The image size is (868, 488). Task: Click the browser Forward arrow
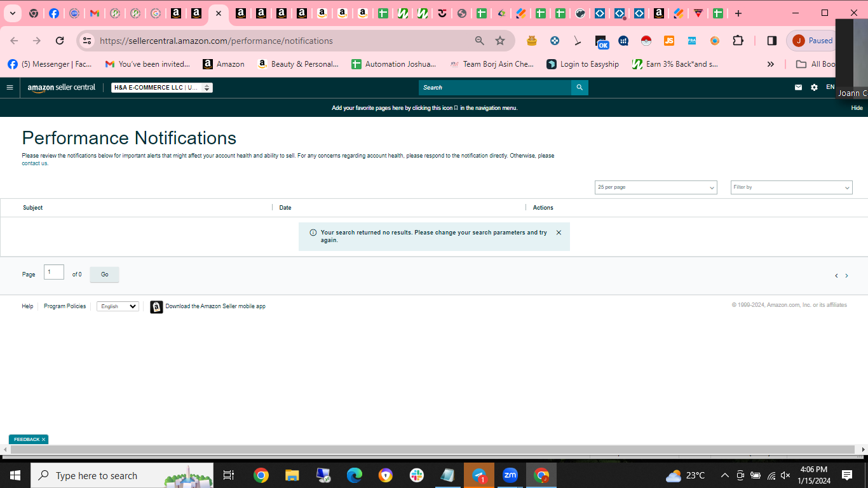pyautogui.click(x=37, y=41)
